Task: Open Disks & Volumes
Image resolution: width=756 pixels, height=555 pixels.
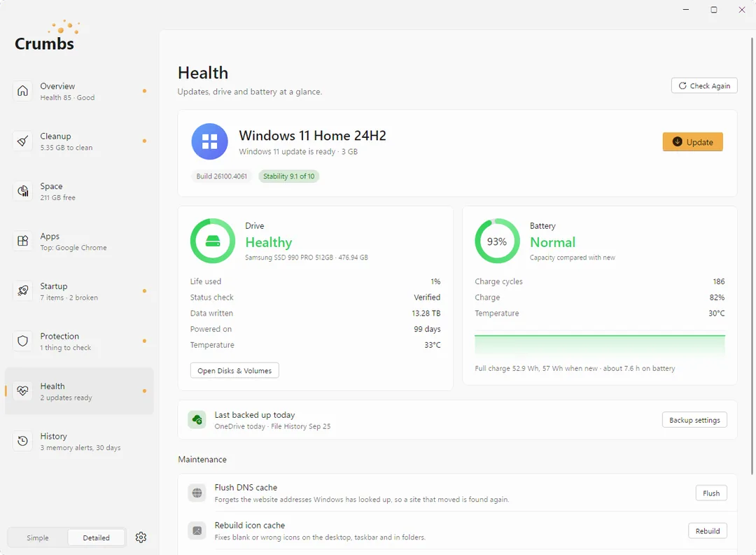Action: [234, 370]
